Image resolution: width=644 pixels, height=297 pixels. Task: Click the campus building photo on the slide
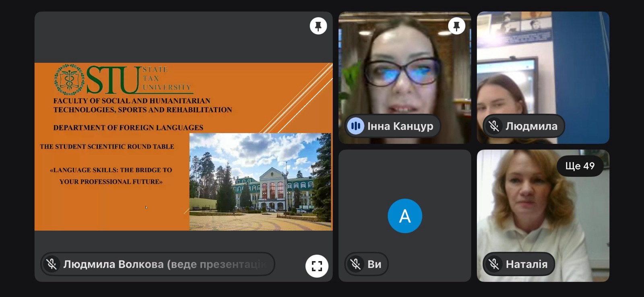tap(260, 181)
